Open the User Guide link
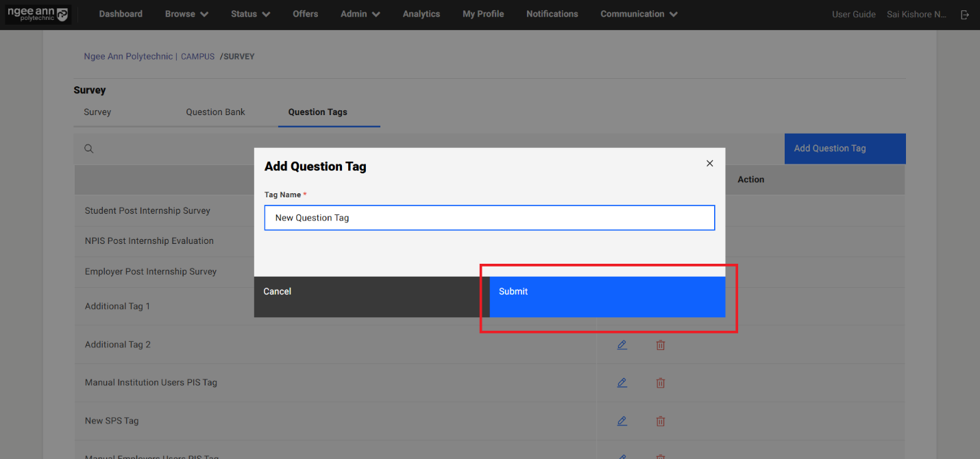This screenshot has width=980, height=459. (x=853, y=14)
